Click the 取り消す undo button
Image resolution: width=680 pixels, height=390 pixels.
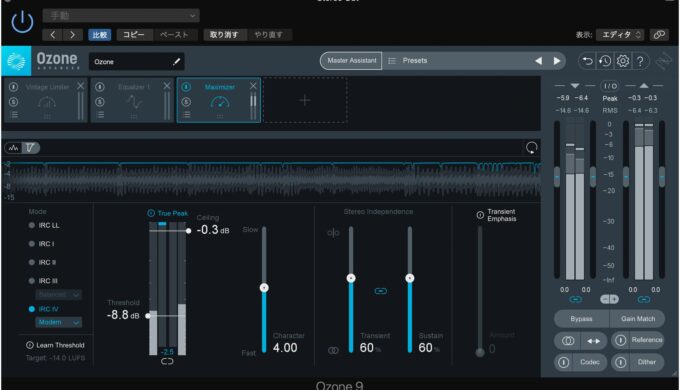[224, 35]
